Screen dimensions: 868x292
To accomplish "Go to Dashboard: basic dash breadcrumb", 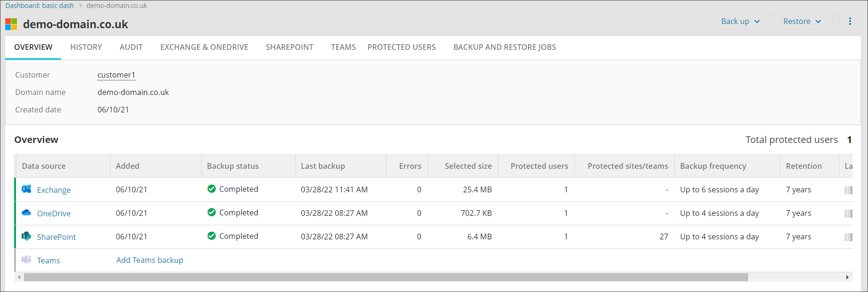I will (x=39, y=6).
